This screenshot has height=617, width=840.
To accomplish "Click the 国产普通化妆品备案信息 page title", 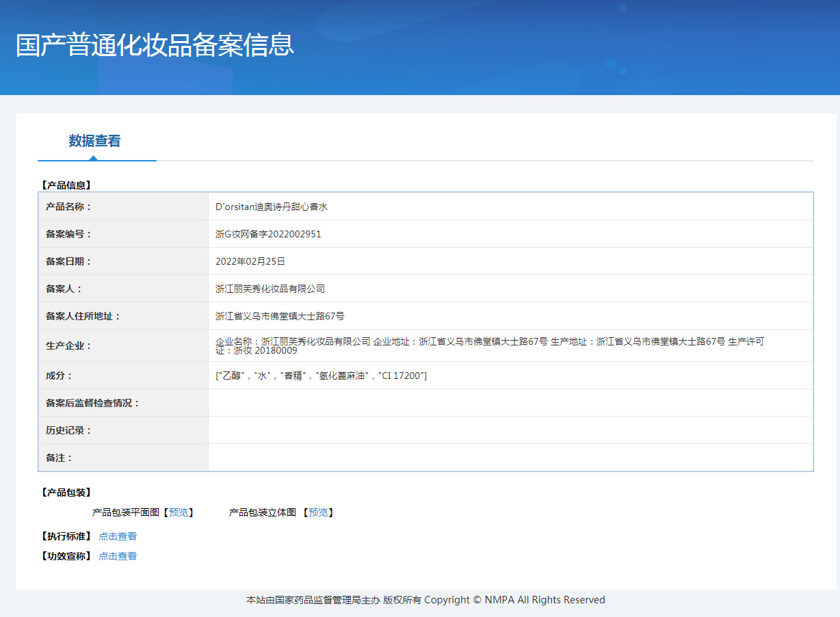I will coord(155,44).
